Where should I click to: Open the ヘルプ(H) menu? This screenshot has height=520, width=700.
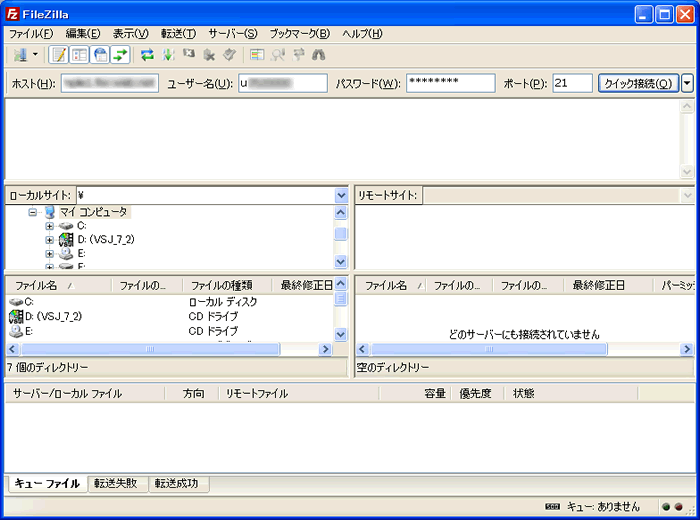pos(362,33)
